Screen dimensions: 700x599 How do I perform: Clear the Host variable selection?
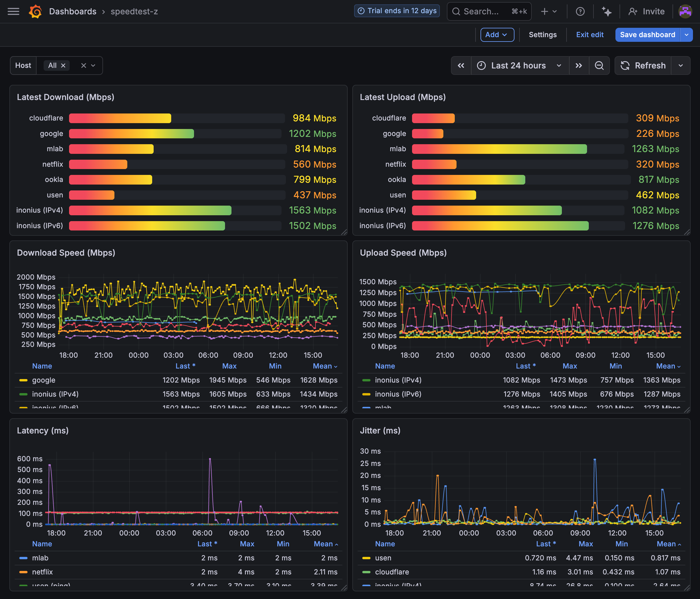coord(83,66)
